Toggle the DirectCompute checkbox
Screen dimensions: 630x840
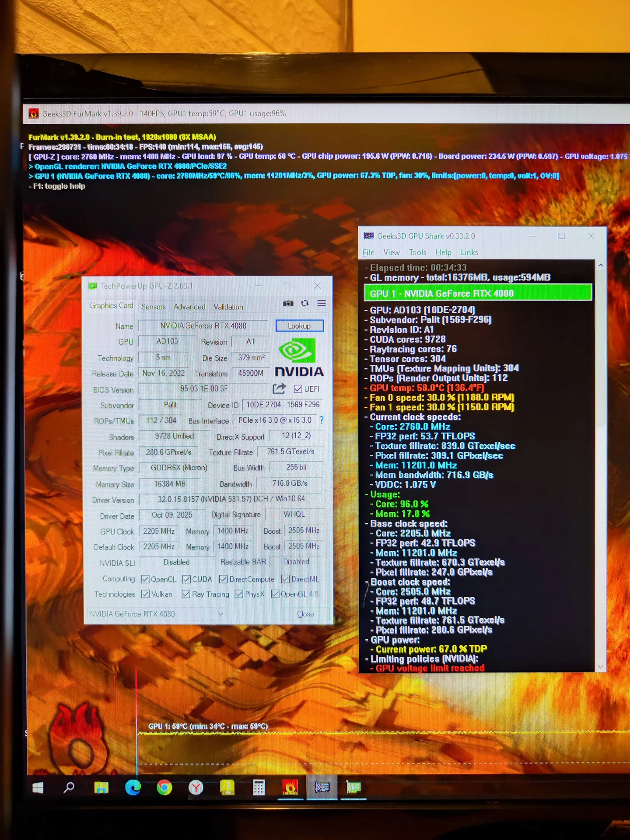coord(223,579)
